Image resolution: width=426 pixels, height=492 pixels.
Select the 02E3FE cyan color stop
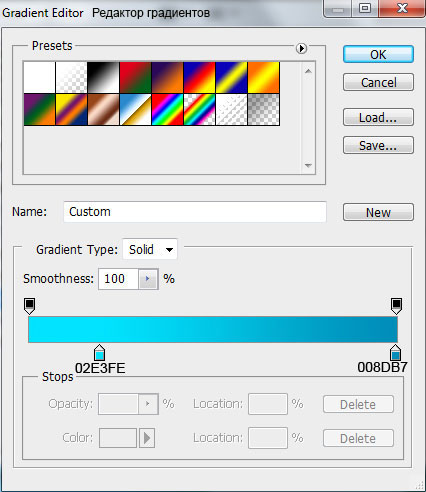click(x=99, y=353)
